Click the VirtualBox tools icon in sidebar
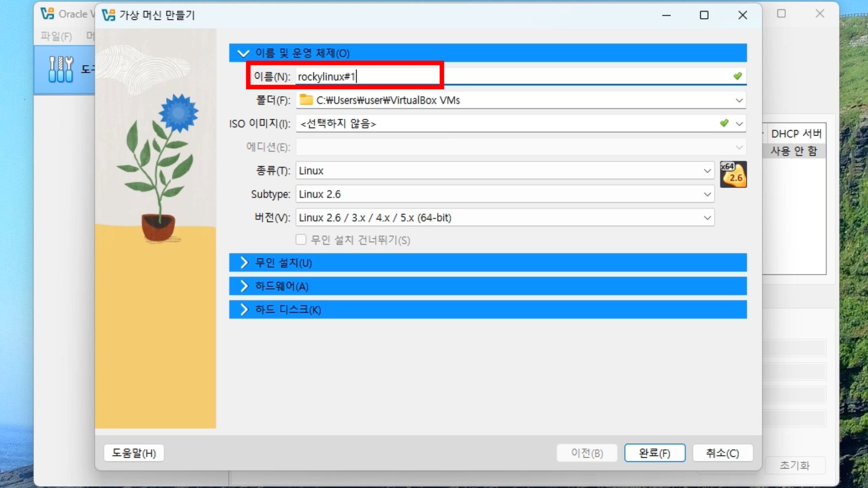868x488 pixels. [x=61, y=70]
